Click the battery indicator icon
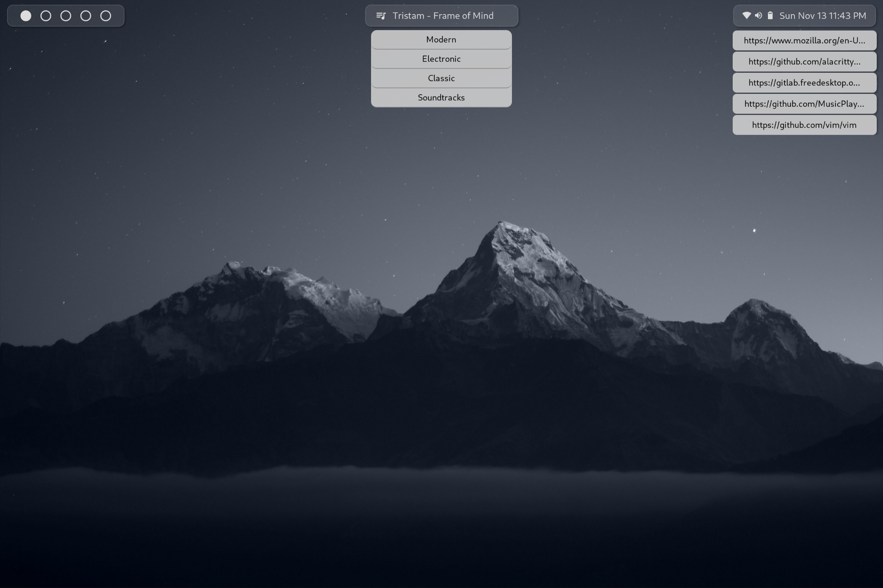Viewport: 883px width, 588px height. 770,16
